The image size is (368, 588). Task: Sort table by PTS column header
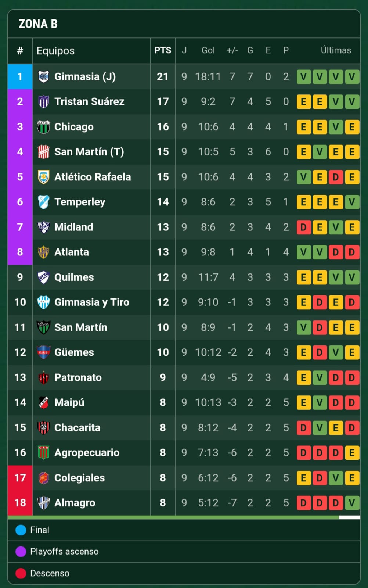pos(163,50)
